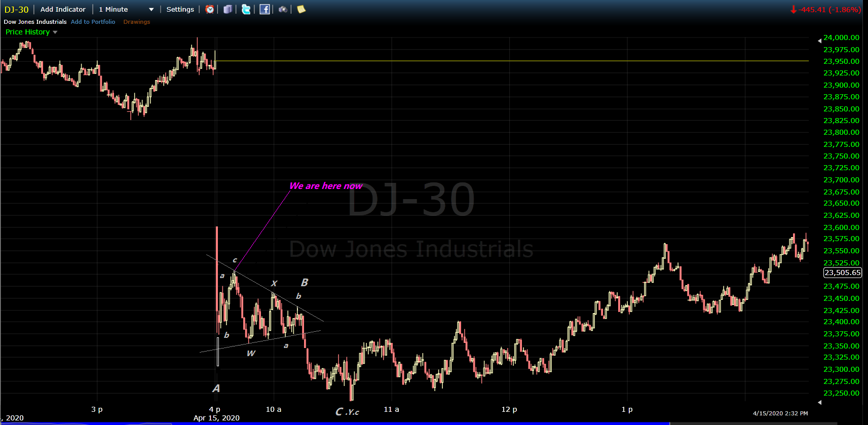868x425 pixels.
Task: Select the W wave label annotation
Action: click(x=251, y=353)
